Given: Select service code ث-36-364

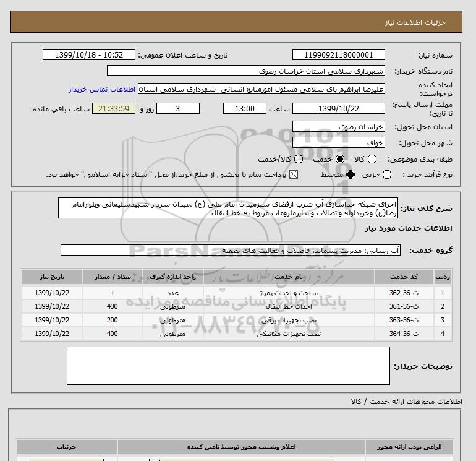Looking at the screenshot, I should (404, 334).
